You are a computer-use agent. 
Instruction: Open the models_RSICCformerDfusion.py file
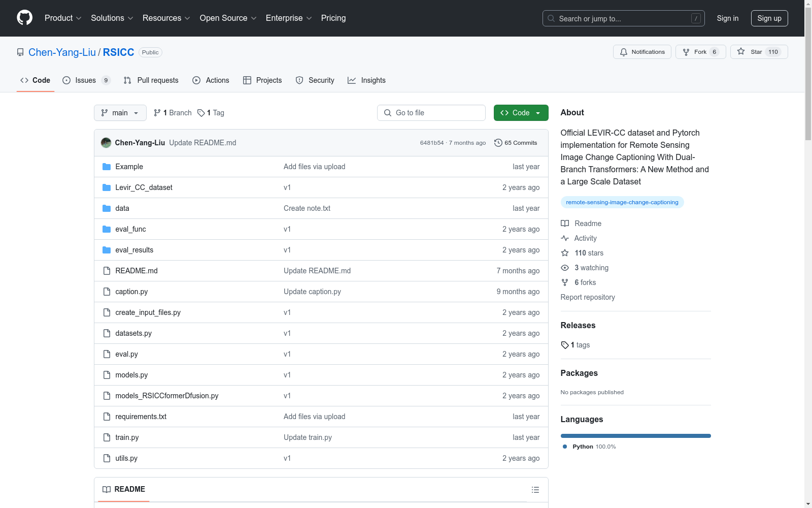(x=166, y=396)
